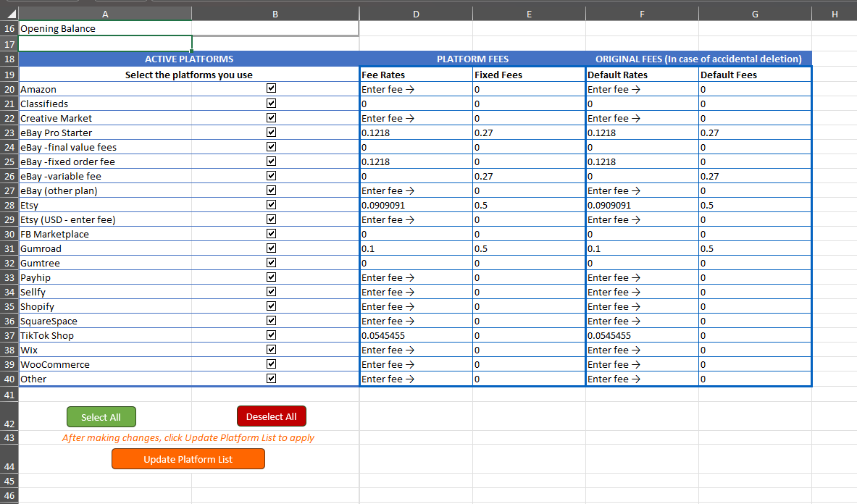Select the 'Select the platforms you use' cell

(x=188, y=75)
